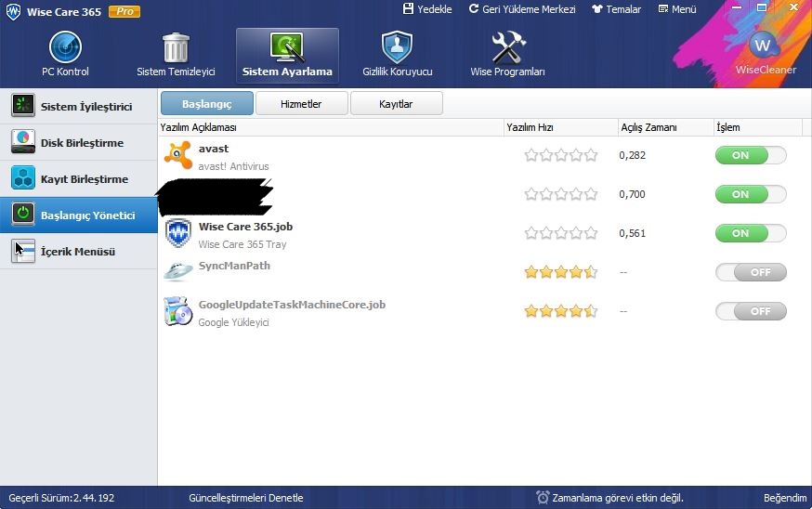
Task: Click star rating in 0,700 row
Action: pos(561,194)
